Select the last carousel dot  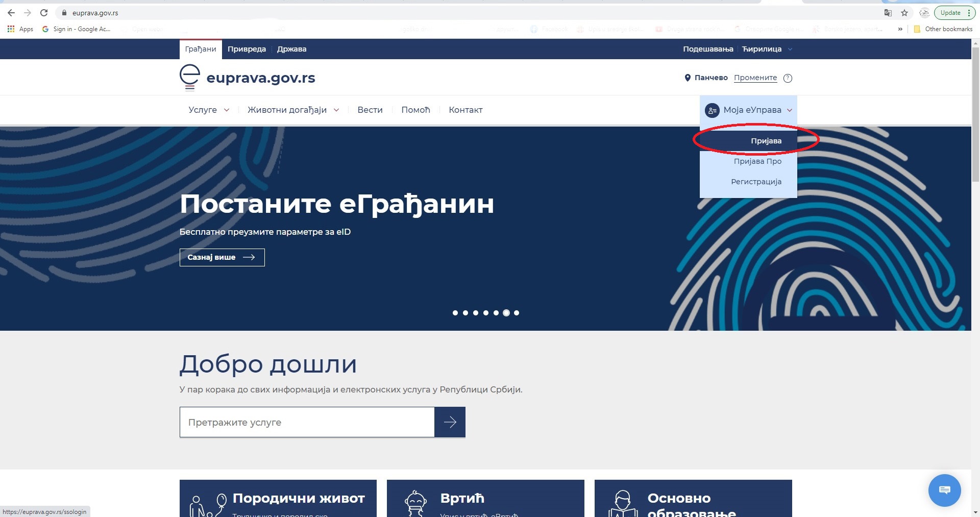(x=517, y=313)
